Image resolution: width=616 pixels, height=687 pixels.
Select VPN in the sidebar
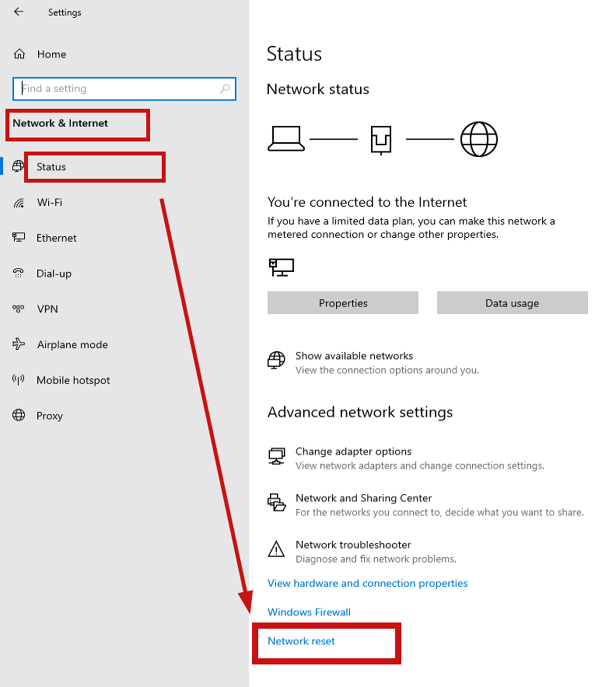coord(47,309)
